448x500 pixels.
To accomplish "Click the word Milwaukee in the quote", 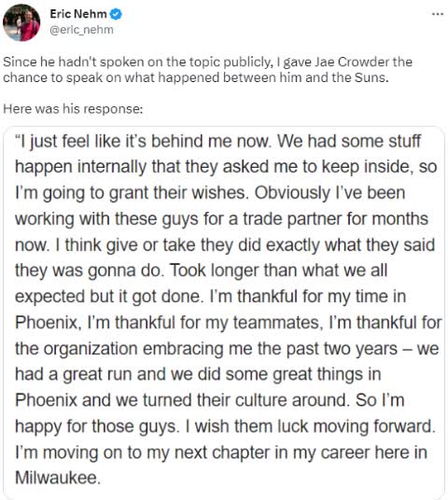I will 58,478.
